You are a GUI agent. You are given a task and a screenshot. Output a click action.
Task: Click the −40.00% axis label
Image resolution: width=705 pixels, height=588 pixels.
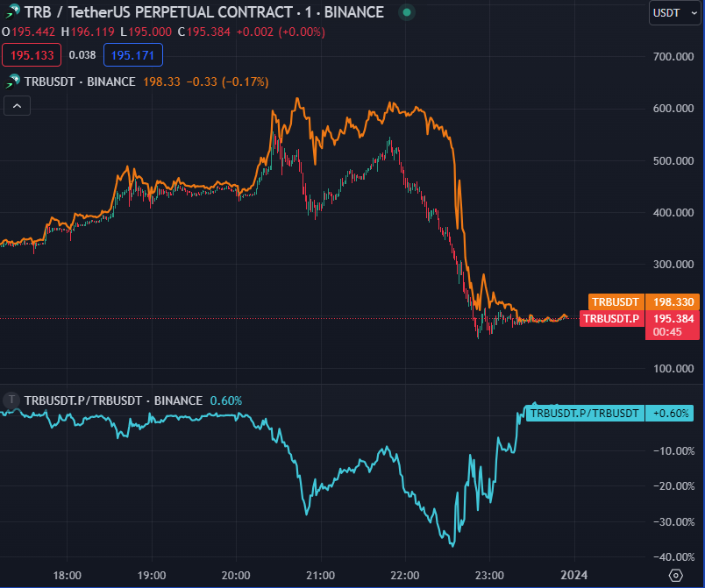tap(673, 557)
